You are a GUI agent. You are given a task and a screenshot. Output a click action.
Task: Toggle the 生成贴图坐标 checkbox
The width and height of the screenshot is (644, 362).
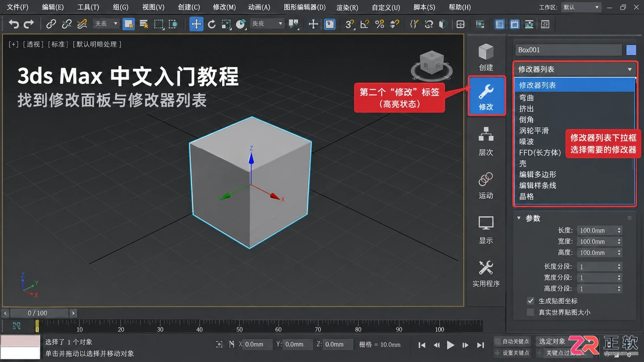(530, 301)
